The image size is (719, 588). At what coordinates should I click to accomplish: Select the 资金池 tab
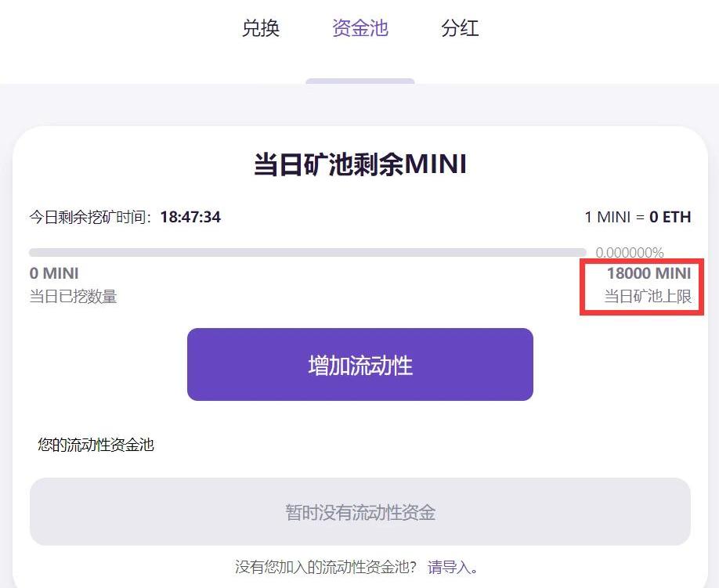click(x=359, y=29)
